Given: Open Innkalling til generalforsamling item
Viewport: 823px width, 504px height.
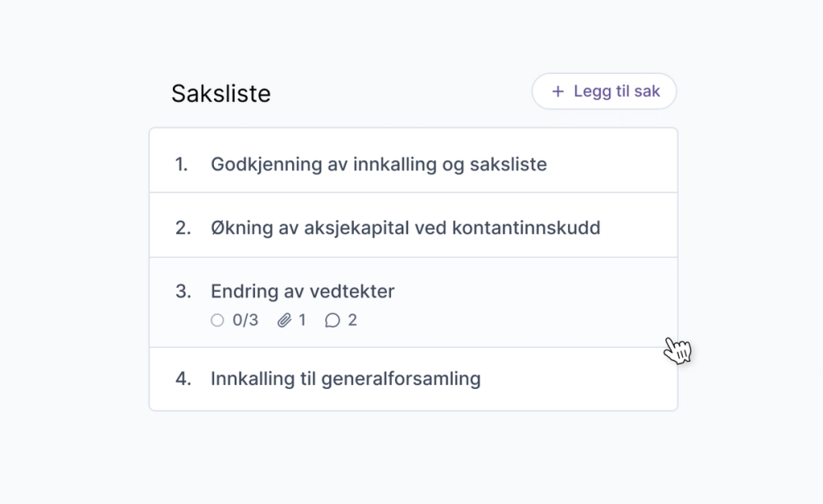Looking at the screenshot, I should tap(414, 379).
